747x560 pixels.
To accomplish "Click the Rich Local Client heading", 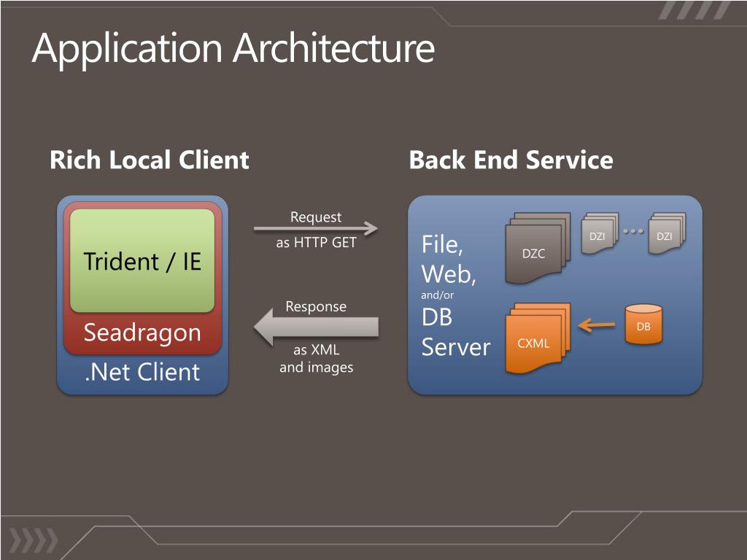I will [149, 160].
